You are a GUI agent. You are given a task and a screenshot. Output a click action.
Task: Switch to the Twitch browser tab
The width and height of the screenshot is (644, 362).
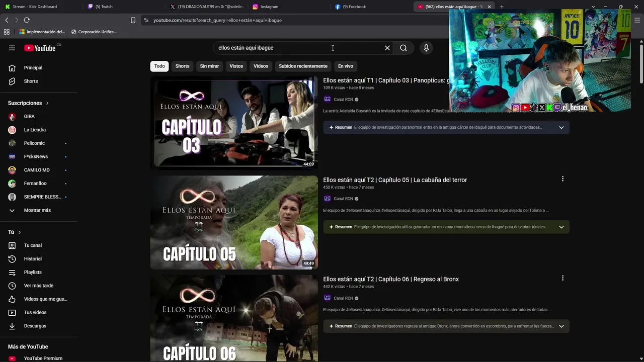click(123, 7)
